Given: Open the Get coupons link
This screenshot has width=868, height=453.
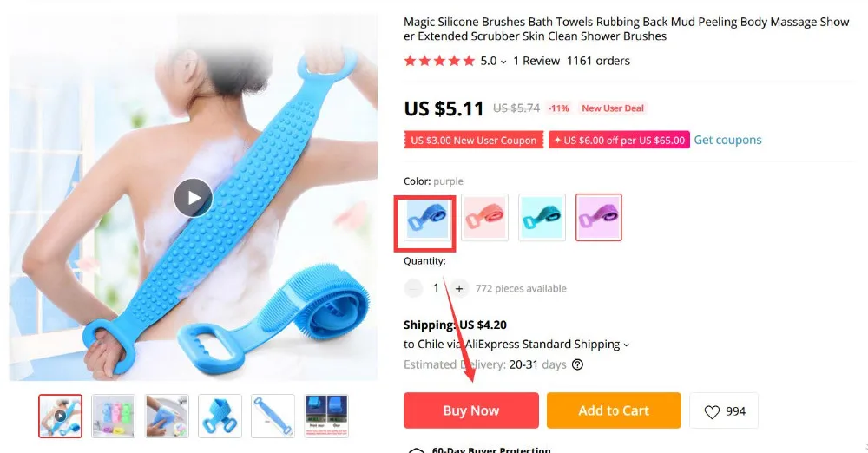Looking at the screenshot, I should coord(727,140).
